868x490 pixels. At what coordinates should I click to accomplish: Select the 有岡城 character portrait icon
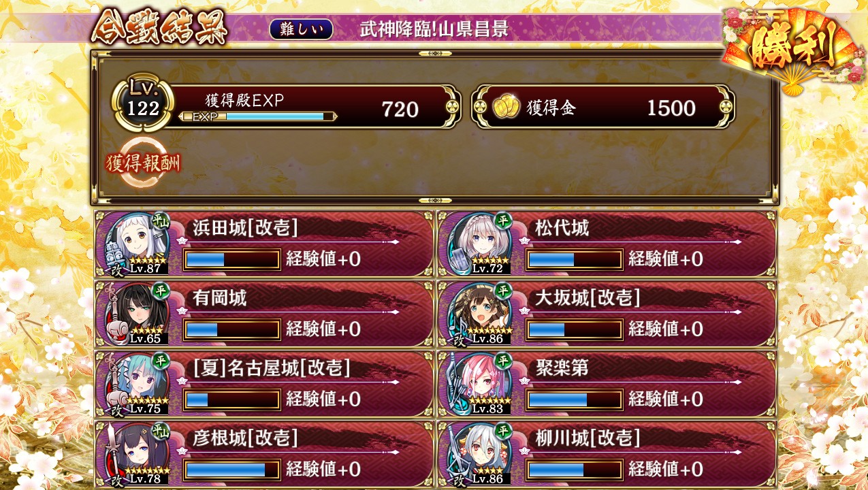[137, 314]
